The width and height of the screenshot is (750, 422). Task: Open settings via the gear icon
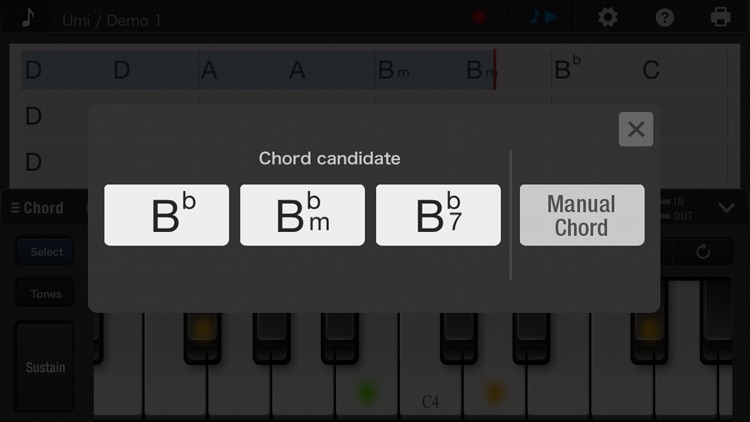click(x=607, y=18)
